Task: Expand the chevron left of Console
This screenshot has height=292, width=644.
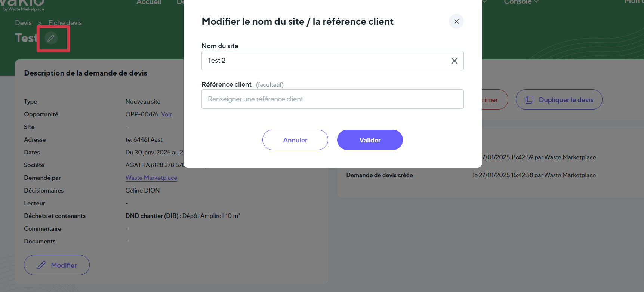Action: [485, 2]
